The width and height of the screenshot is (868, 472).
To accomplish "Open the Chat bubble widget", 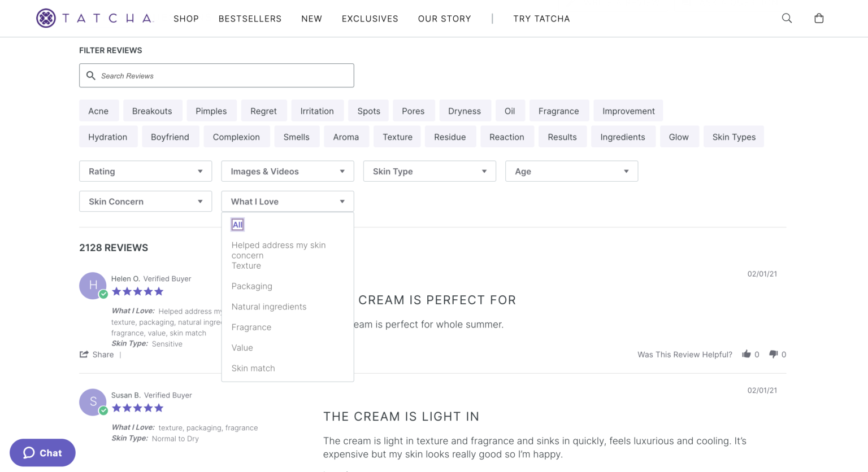I will tap(42, 453).
